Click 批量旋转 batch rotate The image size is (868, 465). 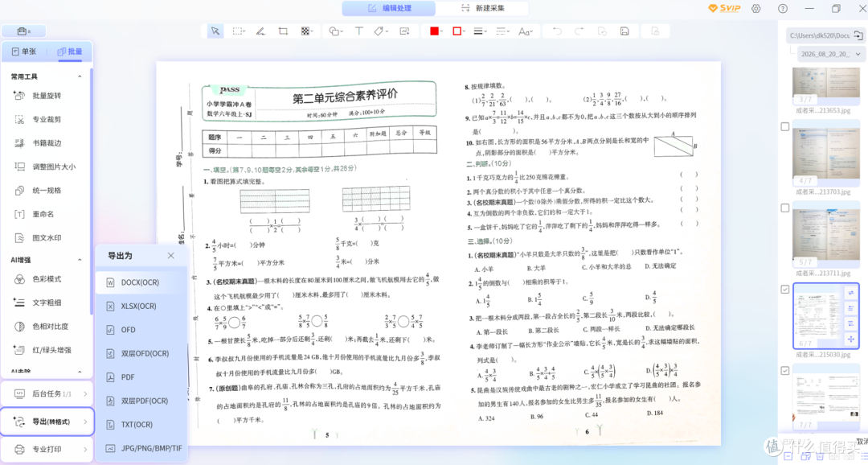coord(47,95)
